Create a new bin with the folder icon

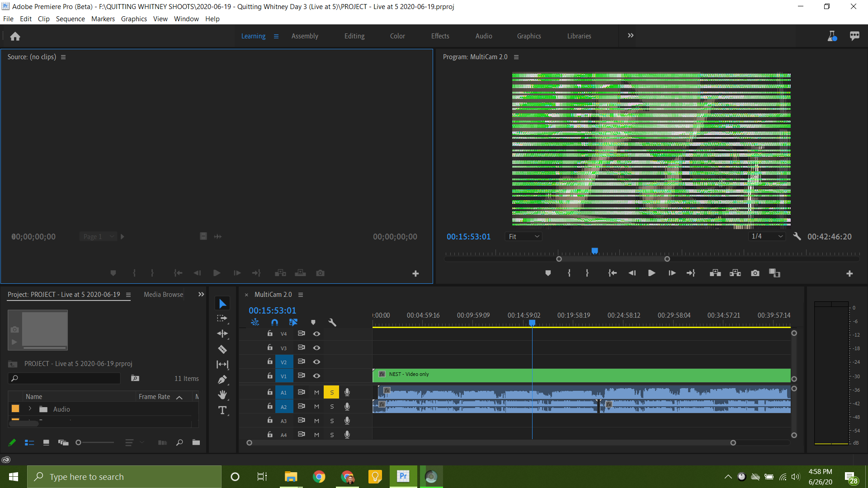click(196, 442)
